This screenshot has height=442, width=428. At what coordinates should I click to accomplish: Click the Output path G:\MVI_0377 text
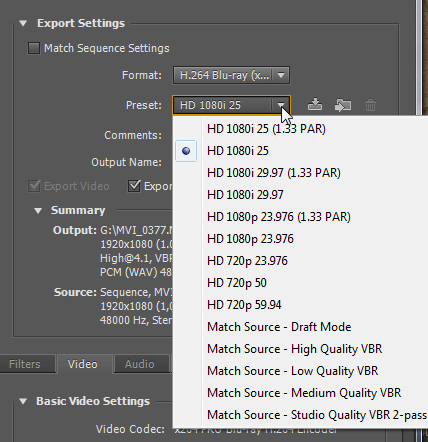[x=137, y=230]
